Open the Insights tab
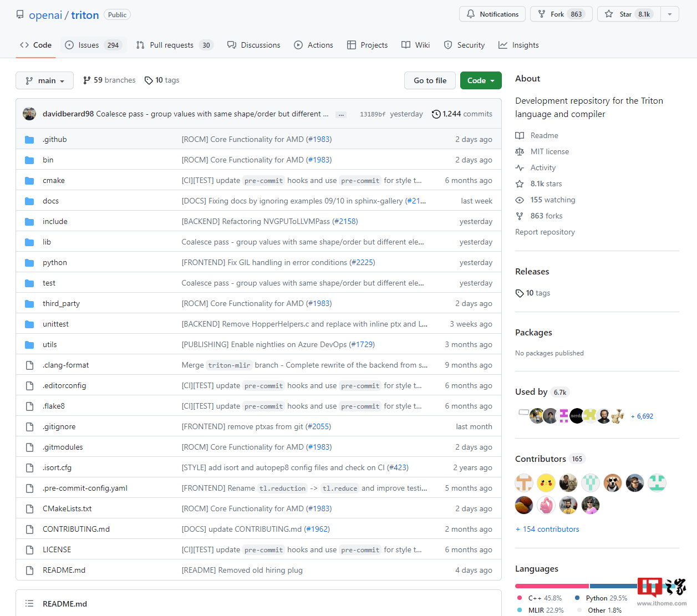Screen dimensions: 697x616 [x=518, y=45]
